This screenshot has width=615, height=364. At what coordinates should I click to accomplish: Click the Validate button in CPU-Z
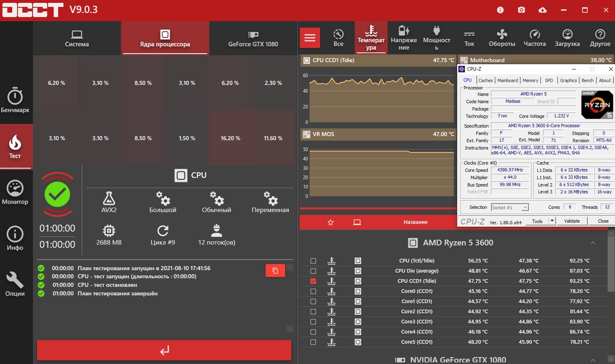572,221
